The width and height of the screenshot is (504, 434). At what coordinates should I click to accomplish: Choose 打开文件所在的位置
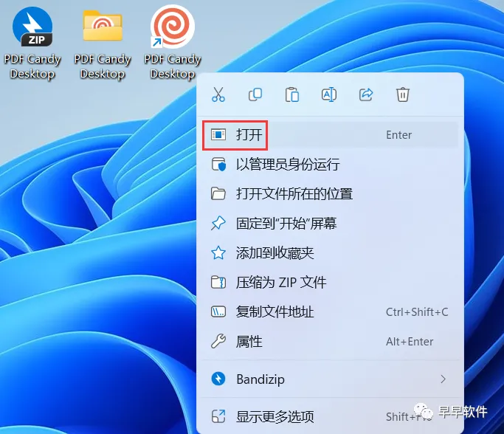[x=330, y=194]
